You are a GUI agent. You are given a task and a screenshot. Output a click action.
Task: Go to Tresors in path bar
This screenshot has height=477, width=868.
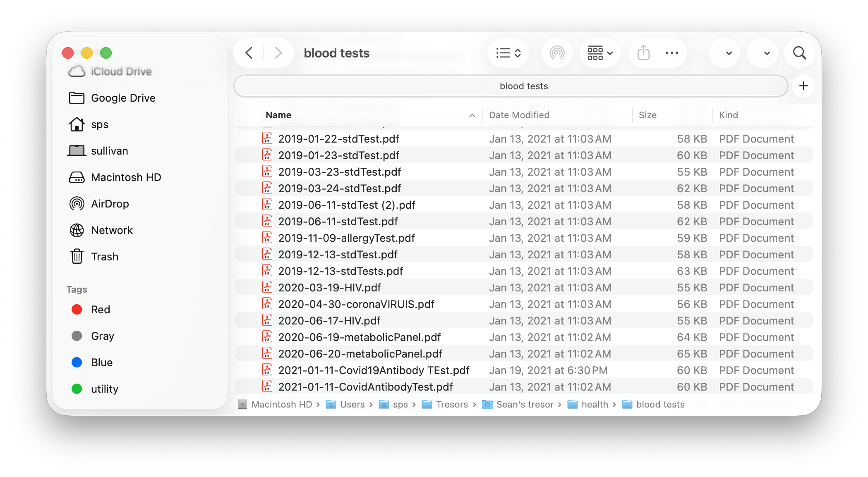click(445, 404)
